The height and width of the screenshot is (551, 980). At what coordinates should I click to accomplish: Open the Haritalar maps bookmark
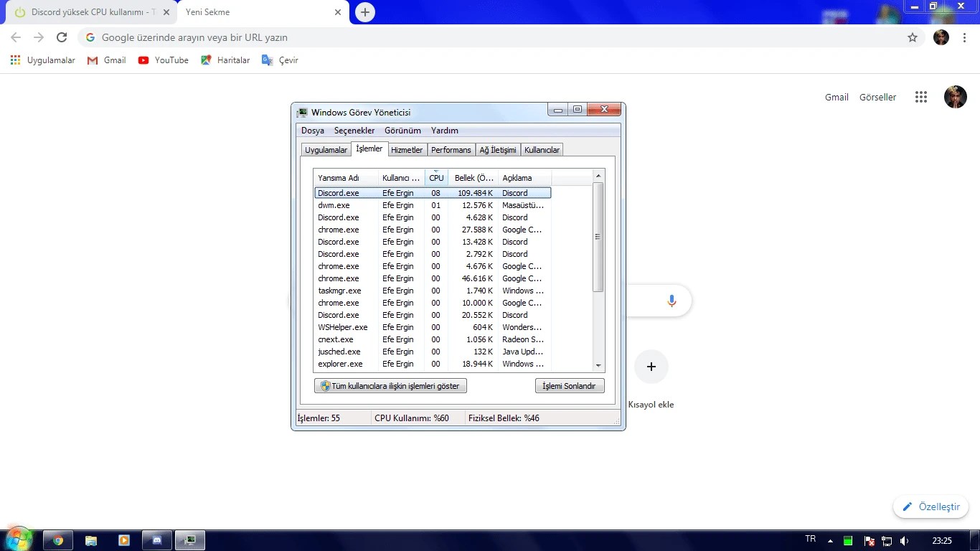tap(225, 60)
